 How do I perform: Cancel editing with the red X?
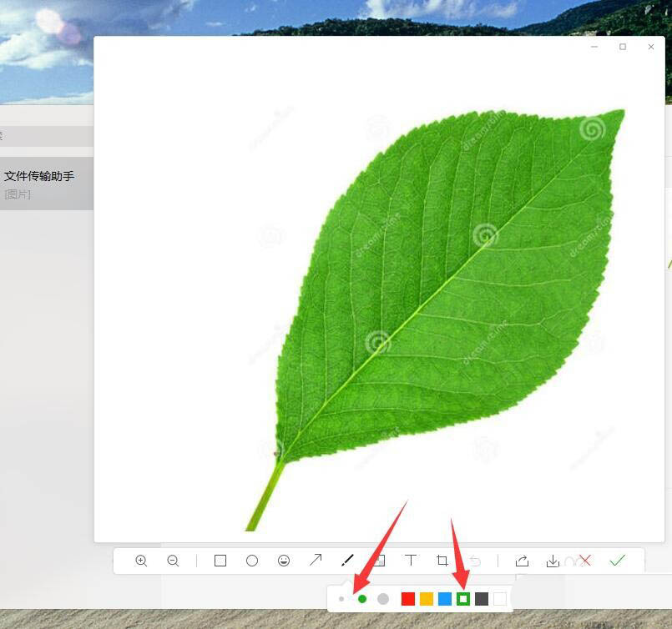[585, 561]
